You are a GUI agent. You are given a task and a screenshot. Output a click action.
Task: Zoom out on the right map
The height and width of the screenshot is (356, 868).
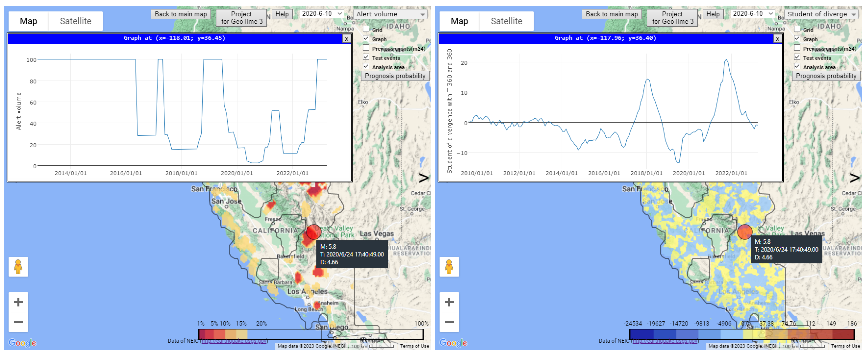(449, 322)
